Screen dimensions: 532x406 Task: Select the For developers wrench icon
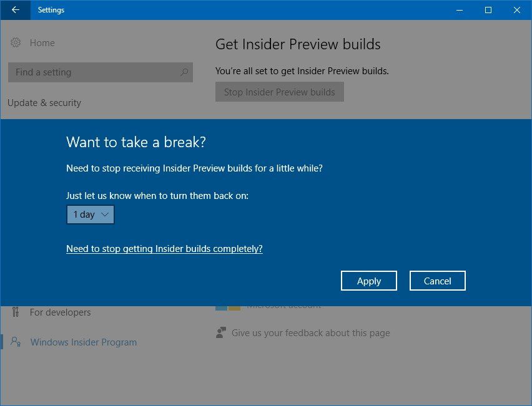point(17,312)
